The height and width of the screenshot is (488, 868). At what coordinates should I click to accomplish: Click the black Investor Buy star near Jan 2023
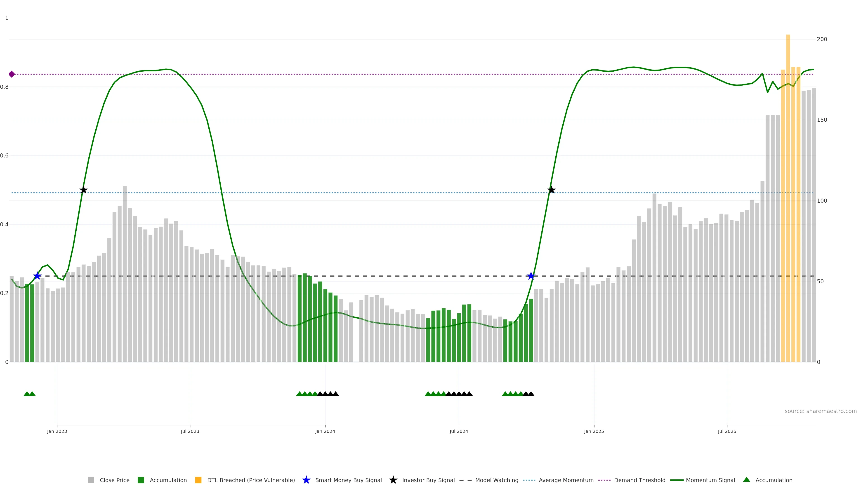[x=84, y=190]
